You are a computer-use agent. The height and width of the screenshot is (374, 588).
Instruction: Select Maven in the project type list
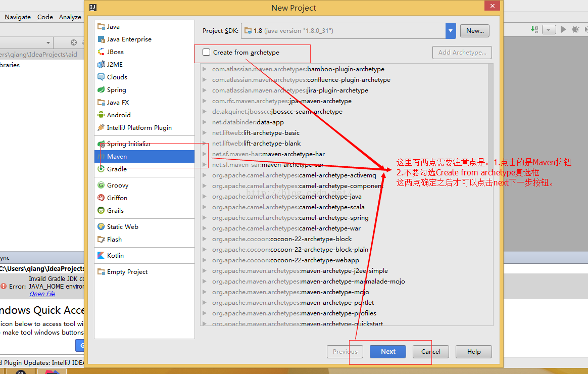pyautogui.click(x=144, y=157)
